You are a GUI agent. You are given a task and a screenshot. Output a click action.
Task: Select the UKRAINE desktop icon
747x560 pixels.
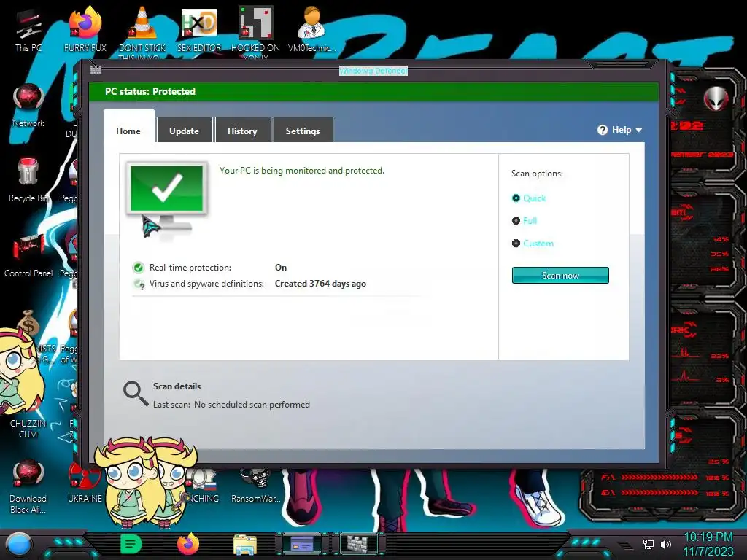pos(85,483)
